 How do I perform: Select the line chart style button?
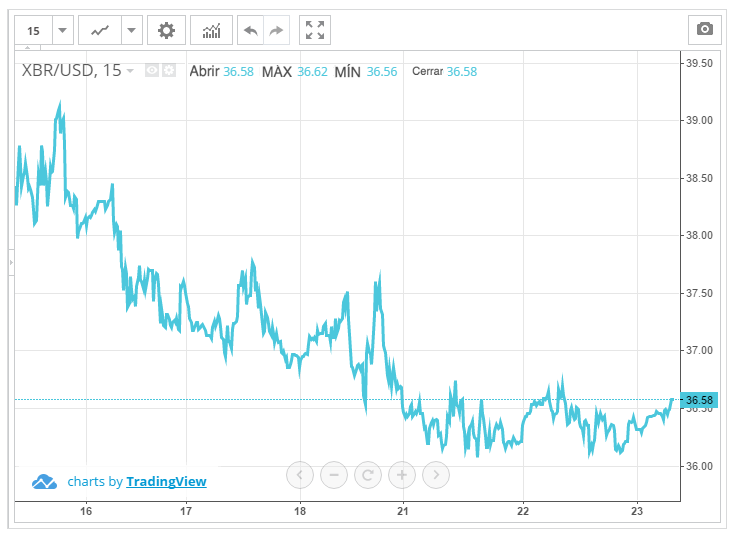click(x=100, y=30)
